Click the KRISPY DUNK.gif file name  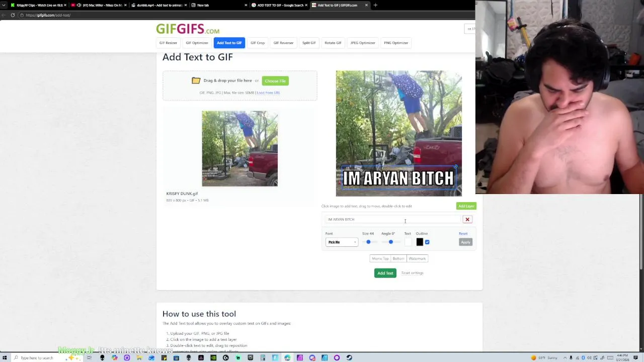(182, 194)
